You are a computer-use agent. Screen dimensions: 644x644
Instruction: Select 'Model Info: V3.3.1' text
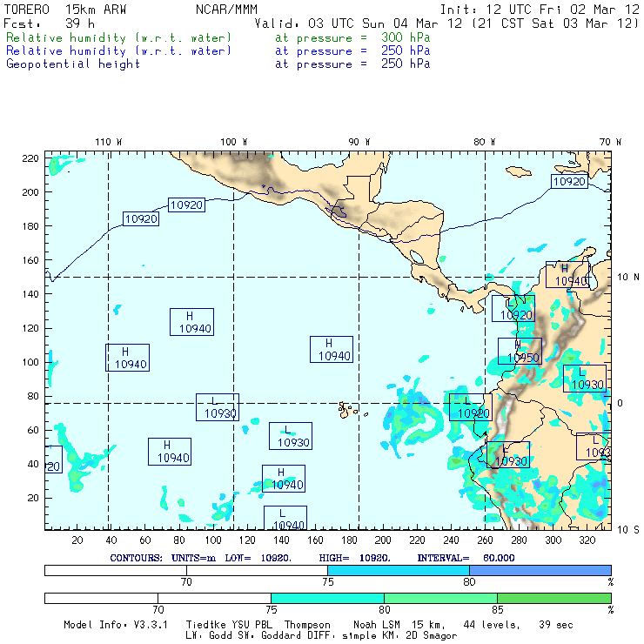tap(116, 625)
